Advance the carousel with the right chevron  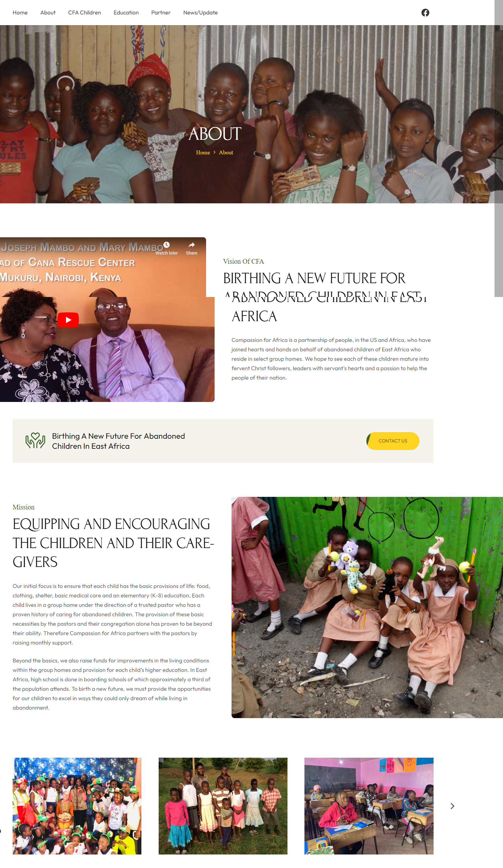(x=452, y=806)
